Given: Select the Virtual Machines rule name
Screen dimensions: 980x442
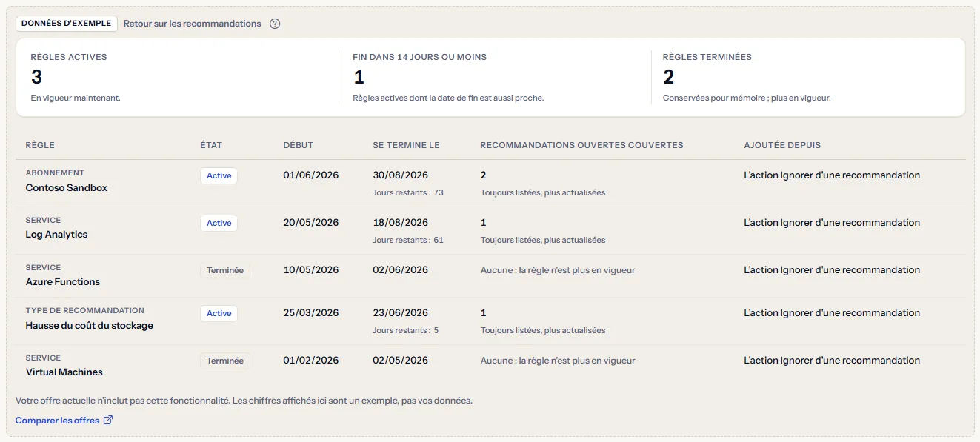Looking at the screenshot, I should click(64, 372).
